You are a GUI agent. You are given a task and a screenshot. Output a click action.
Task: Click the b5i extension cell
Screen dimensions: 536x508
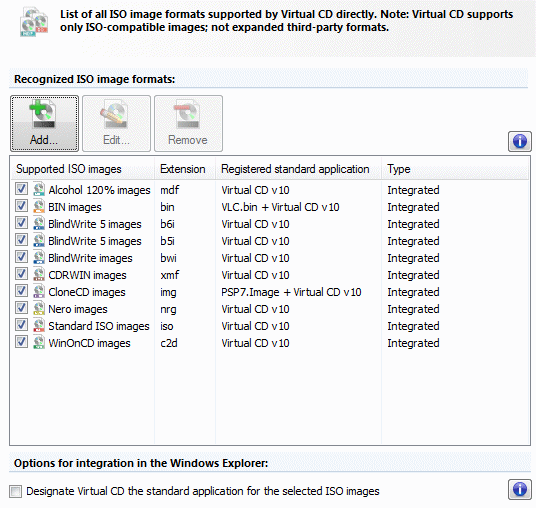point(167,241)
